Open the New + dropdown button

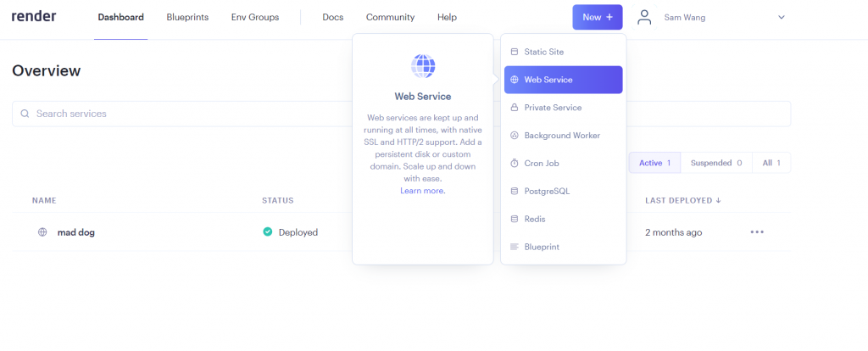598,17
